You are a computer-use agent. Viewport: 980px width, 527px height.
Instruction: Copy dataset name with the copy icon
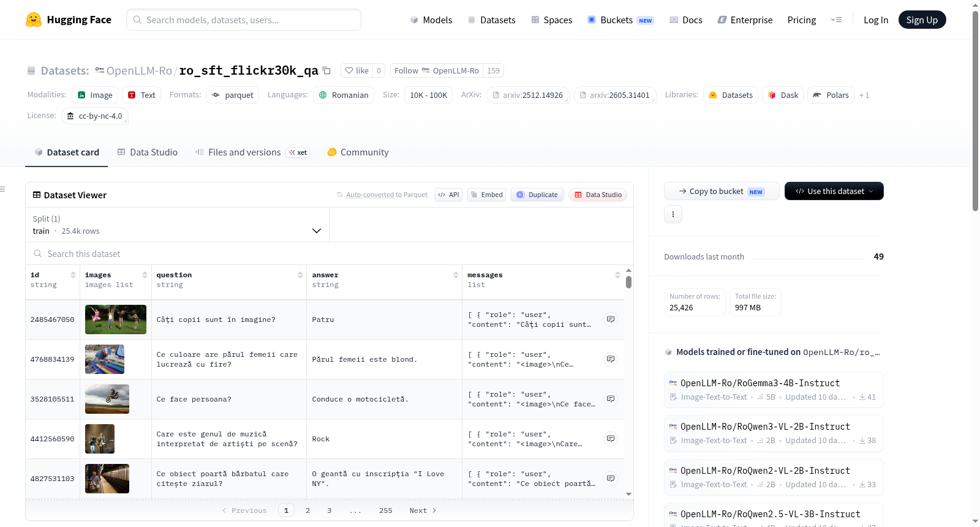pos(327,70)
